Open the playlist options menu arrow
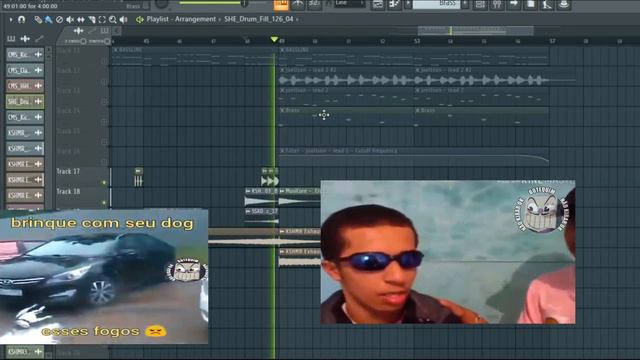 (x=11, y=19)
